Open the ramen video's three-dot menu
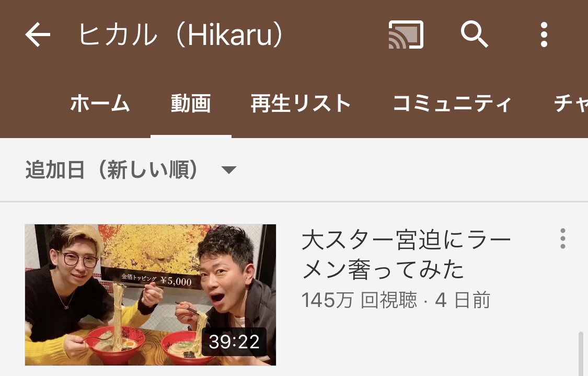Viewport: 588px width, 376px height. [x=562, y=238]
